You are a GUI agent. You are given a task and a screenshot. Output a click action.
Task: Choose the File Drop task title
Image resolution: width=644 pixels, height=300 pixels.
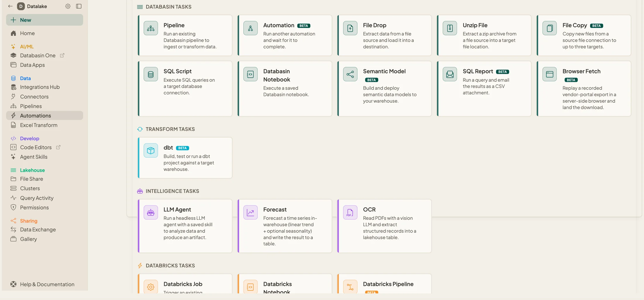tap(375, 25)
